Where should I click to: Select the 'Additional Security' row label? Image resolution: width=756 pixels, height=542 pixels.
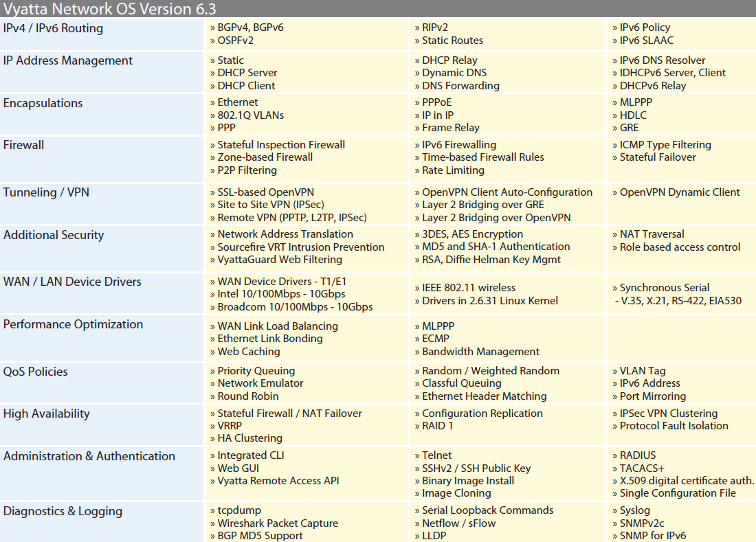click(x=54, y=235)
